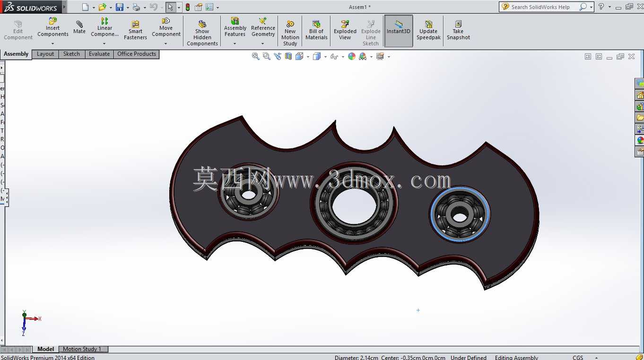Expand the SolidWorks menu flyout arrow
Image resolution: width=644 pixels, height=360 pixels.
tap(64, 7)
